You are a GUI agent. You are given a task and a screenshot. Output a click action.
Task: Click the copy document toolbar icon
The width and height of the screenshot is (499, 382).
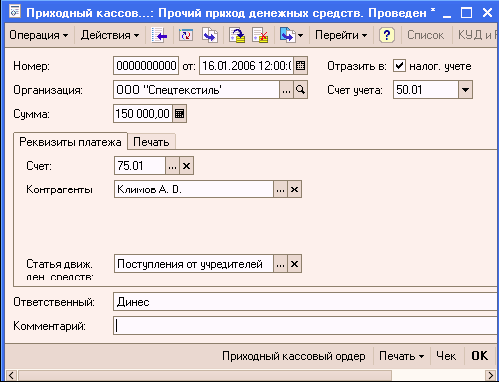point(210,35)
